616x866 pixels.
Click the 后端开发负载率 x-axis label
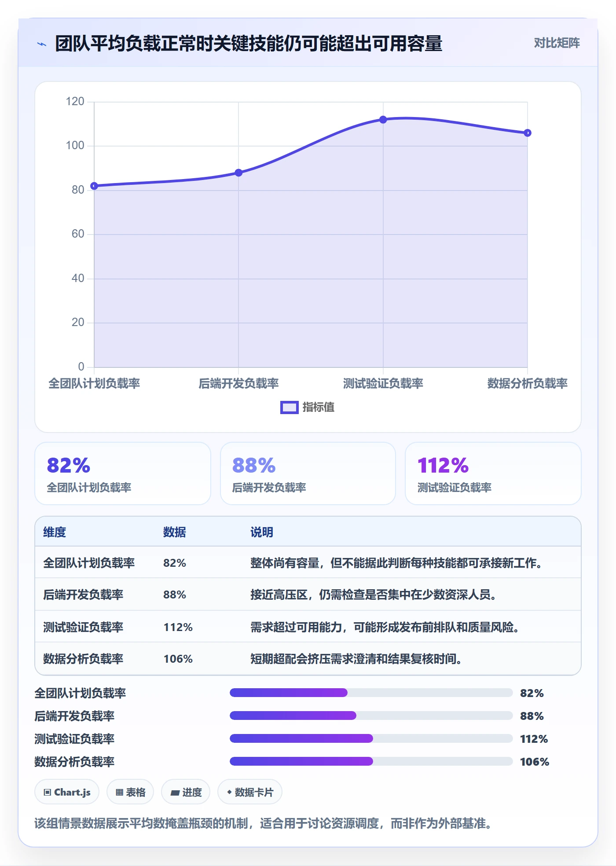pyautogui.click(x=238, y=384)
